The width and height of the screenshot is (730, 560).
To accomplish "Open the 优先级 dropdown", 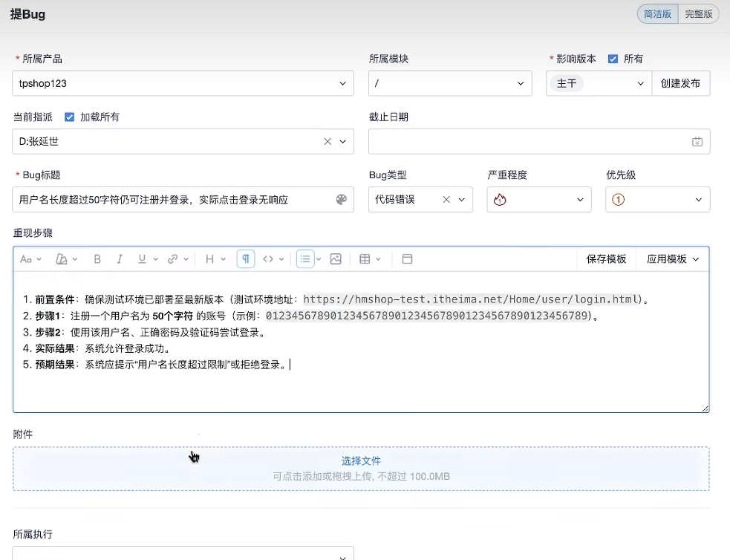I will [657, 199].
